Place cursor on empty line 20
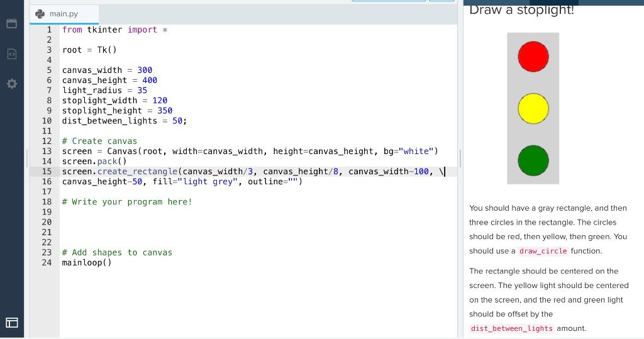The height and width of the screenshot is (339, 644). [x=258, y=222]
